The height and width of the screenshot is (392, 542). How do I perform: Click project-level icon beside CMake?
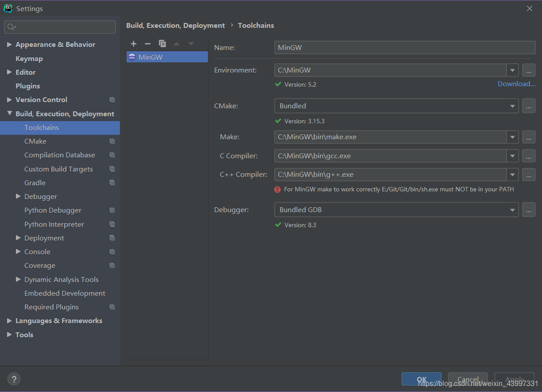[x=112, y=141]
